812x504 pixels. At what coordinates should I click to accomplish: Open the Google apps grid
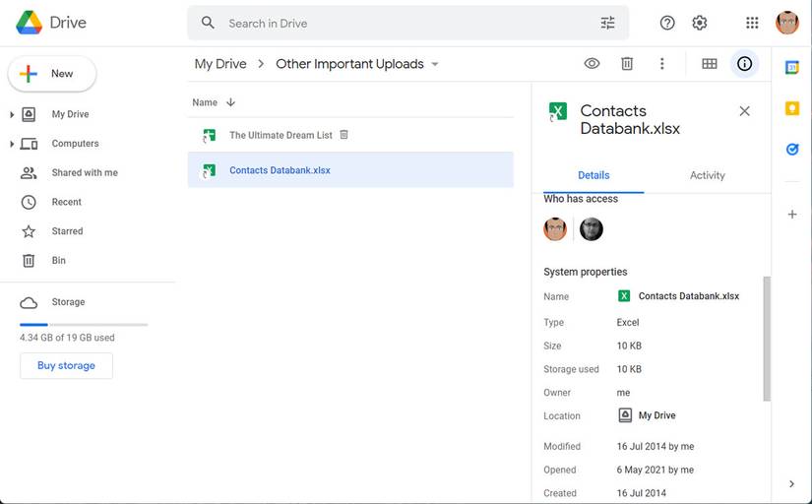click(752, 23)
